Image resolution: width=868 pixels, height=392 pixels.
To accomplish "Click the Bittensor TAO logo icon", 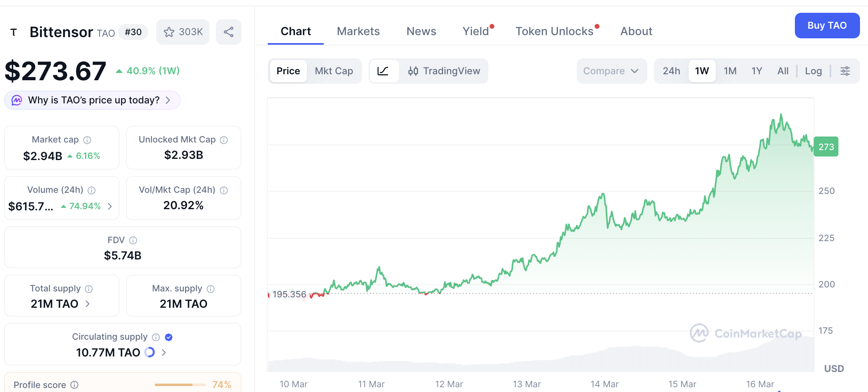I will click(x=14, y=32).
